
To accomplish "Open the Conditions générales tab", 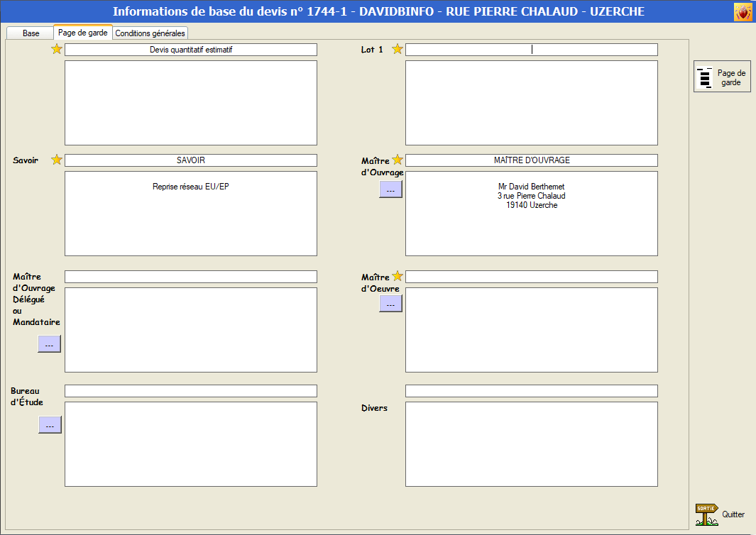I will [150, 33].
